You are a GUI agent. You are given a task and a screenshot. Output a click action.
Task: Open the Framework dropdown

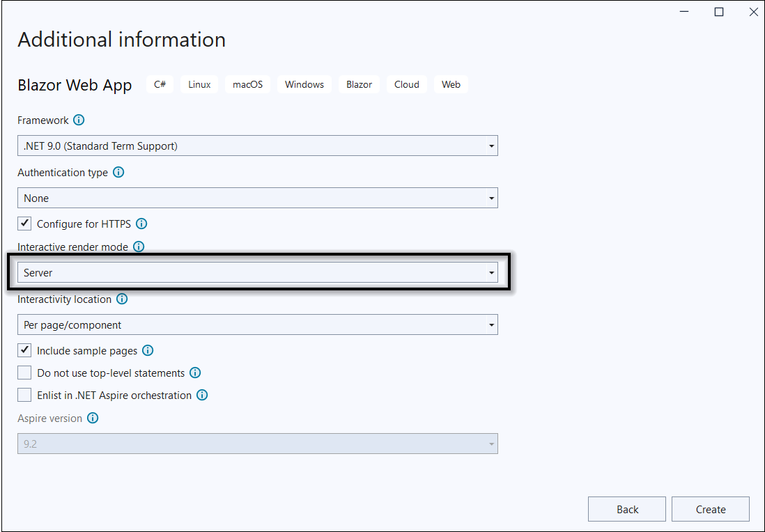click(x=258, y=146)
